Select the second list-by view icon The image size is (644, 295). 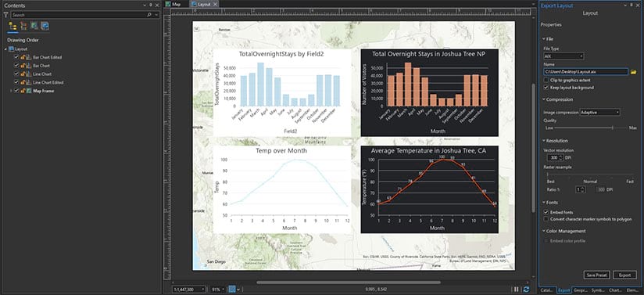[23, 27]
